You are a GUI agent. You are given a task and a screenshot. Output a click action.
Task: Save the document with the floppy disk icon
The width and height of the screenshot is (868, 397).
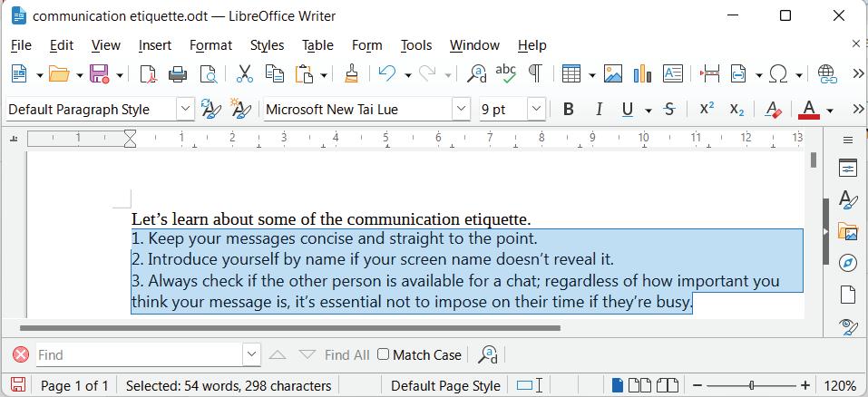tap(100, 73)
